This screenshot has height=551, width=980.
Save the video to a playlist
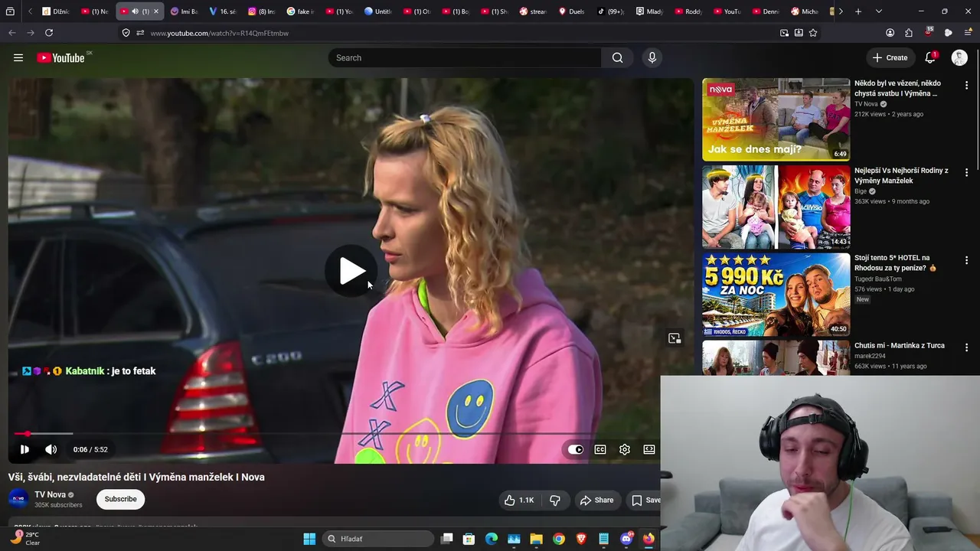pos(645,500)
